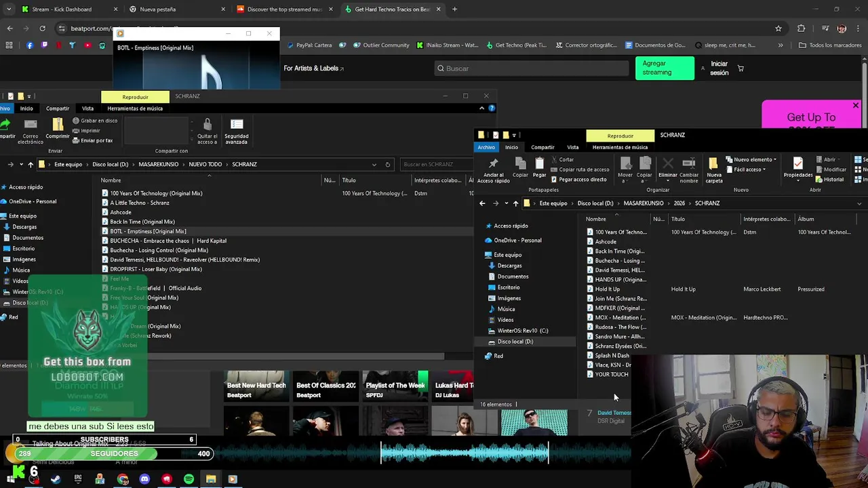
Task: Click Beatport Buscar search field
Action: [532, 68]
